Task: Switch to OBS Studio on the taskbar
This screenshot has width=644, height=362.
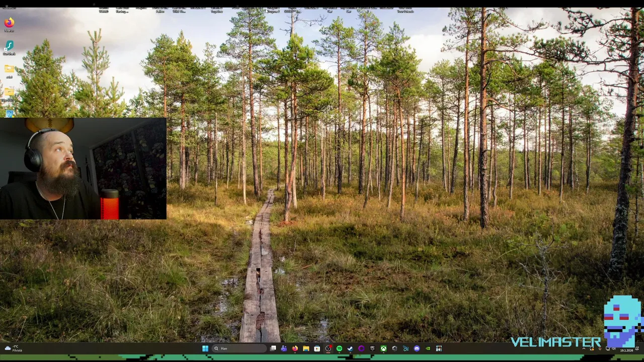Action: [328, 348]
